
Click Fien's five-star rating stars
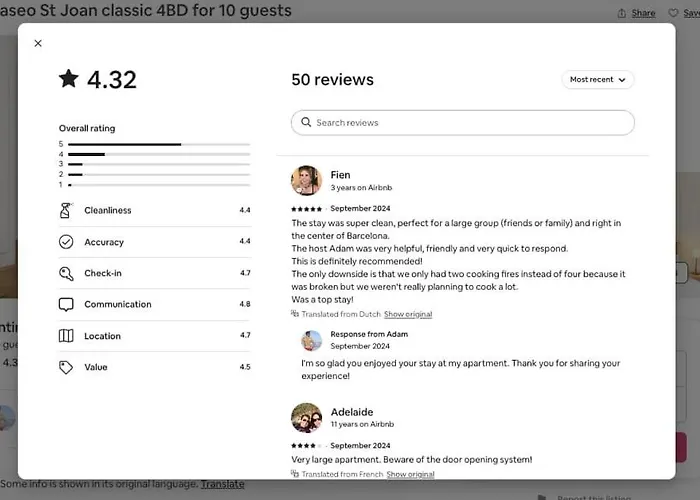[x=306, y=208]
